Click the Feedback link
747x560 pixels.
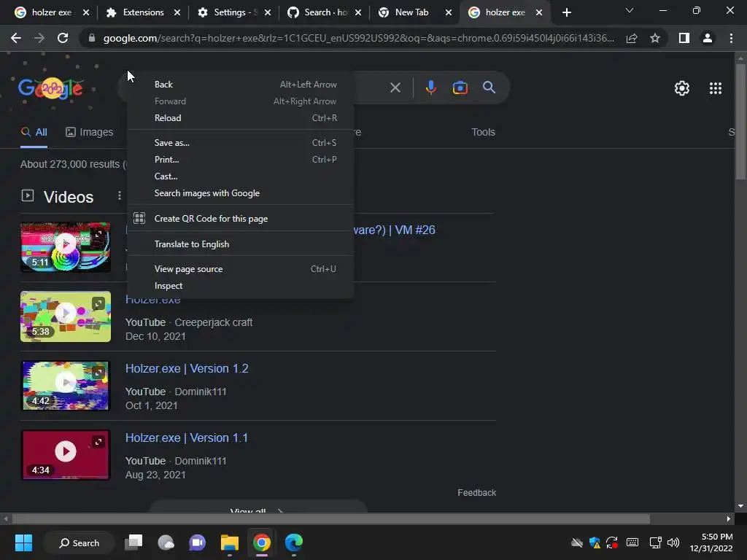click(x=476, y=492)
